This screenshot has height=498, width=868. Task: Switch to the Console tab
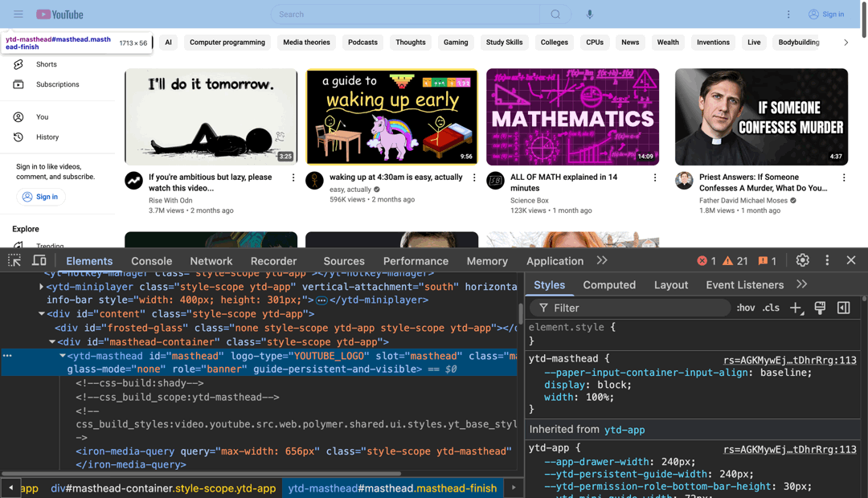point(152,261)
